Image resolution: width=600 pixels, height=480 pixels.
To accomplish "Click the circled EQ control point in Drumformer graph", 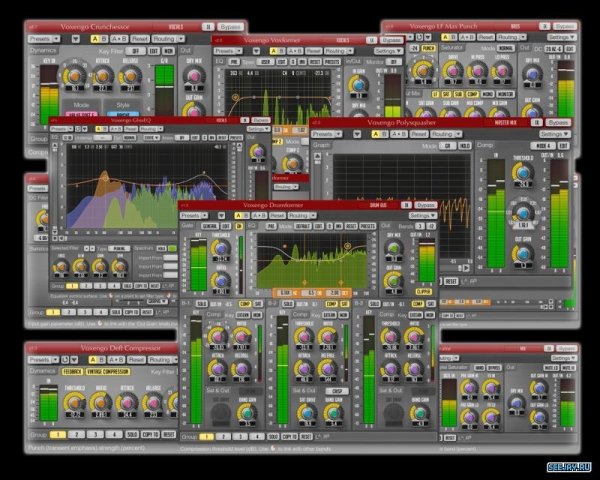I will (347, 246).
